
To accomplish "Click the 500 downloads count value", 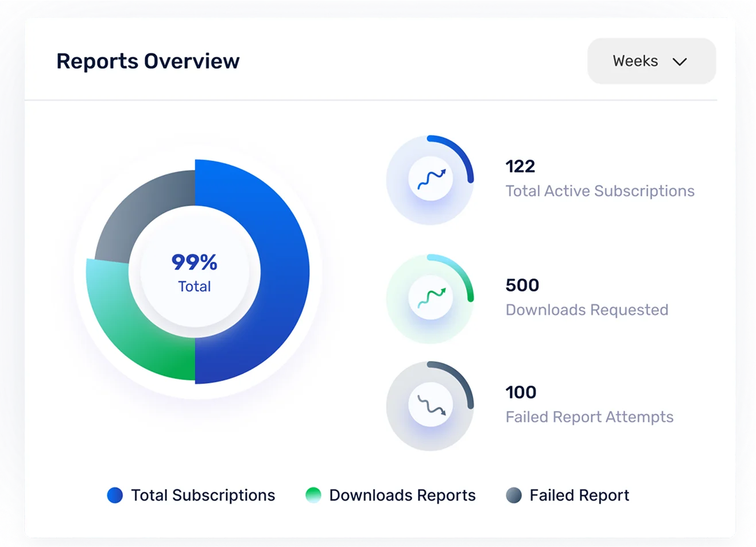I will [522, 285].
